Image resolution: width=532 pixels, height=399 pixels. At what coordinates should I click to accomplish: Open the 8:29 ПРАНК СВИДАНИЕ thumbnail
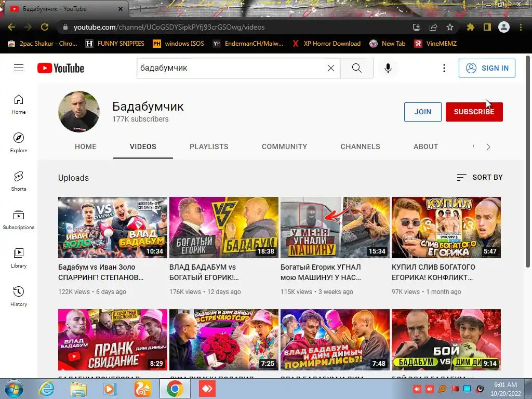click(x=113, y=339)
